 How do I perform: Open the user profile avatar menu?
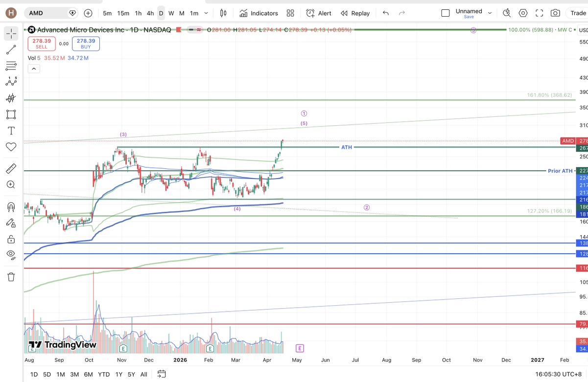11,13
